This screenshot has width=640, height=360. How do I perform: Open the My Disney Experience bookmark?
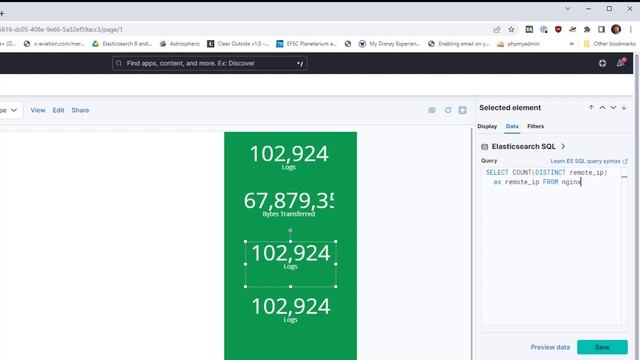pos(389,44)
